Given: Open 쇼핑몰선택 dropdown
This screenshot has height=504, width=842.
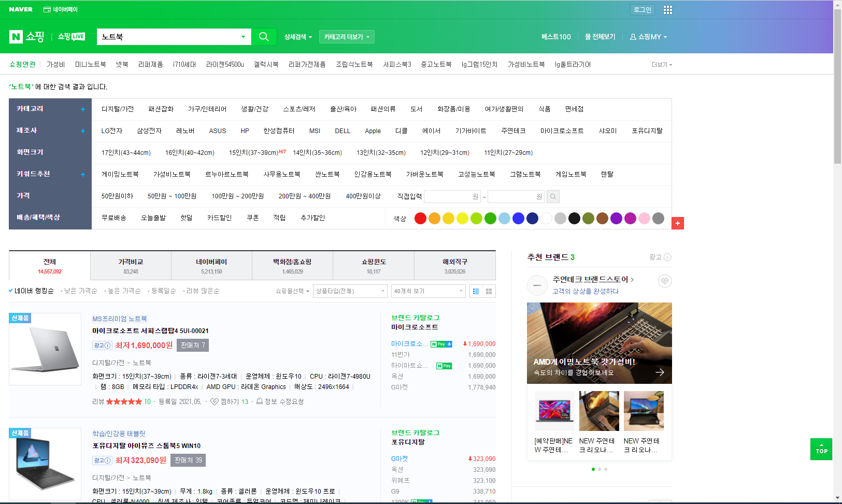Looking at the screenshot, I should click(x=292, y=291).
